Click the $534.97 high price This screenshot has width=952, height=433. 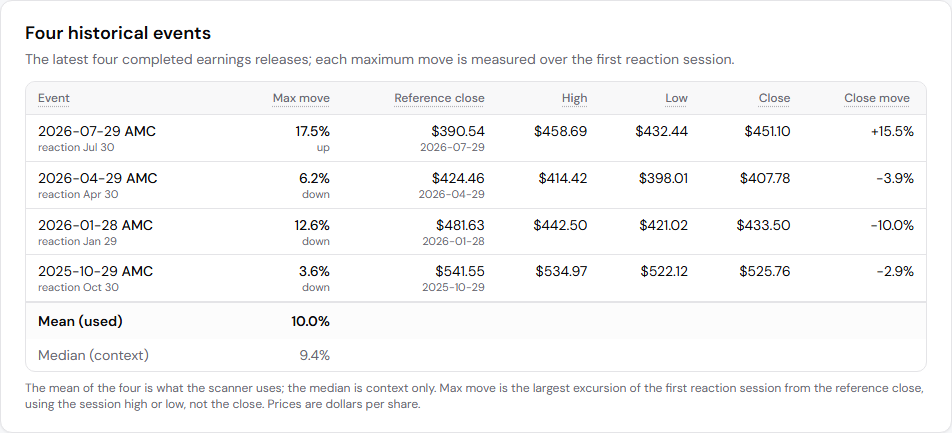(x=562, y=271)
